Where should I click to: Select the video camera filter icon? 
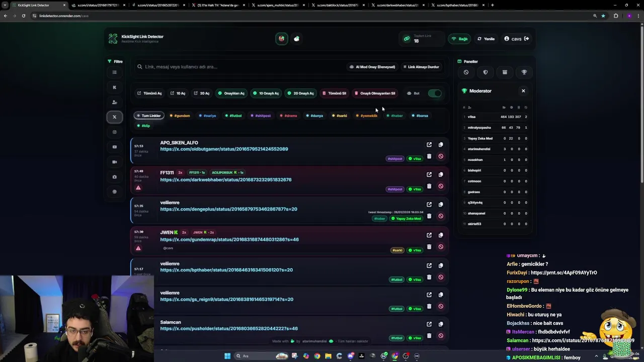pos(114,162)
